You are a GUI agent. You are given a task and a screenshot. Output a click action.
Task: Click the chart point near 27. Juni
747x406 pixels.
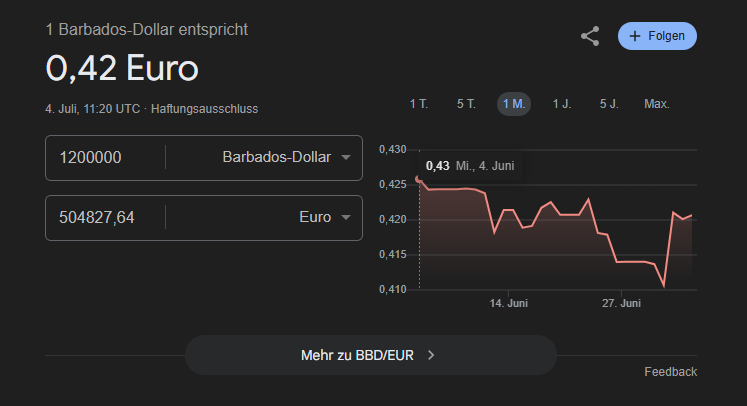[620, 261]
